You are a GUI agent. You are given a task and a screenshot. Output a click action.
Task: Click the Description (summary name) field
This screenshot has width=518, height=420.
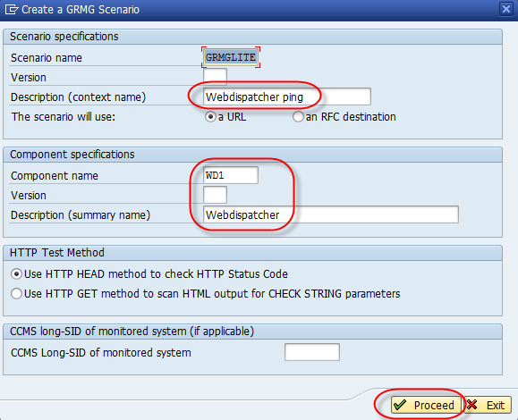[331, 214]
